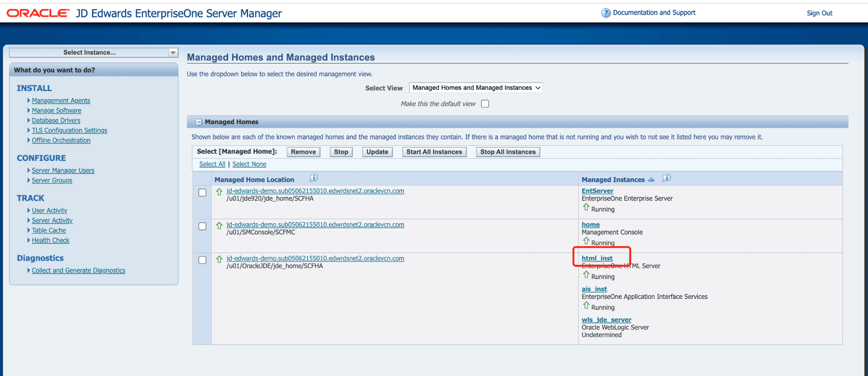Open the User Activity link
The height and width of the screenshot is (376, 868).
click(x=49, y=210)
